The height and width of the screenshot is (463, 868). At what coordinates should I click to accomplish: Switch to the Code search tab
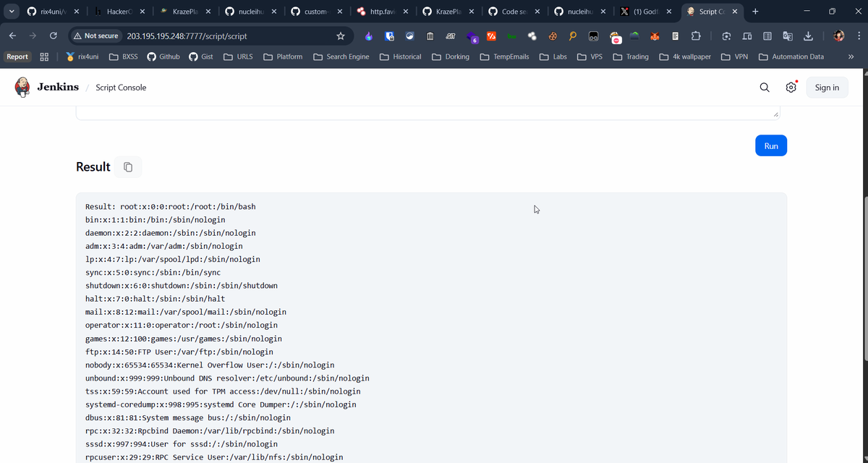(513, 12)
